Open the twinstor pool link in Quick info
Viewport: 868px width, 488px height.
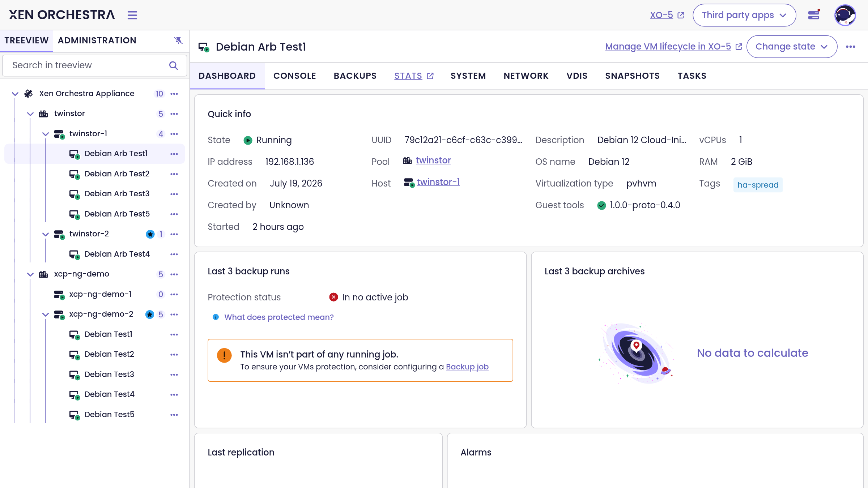(x=433, y=160)
